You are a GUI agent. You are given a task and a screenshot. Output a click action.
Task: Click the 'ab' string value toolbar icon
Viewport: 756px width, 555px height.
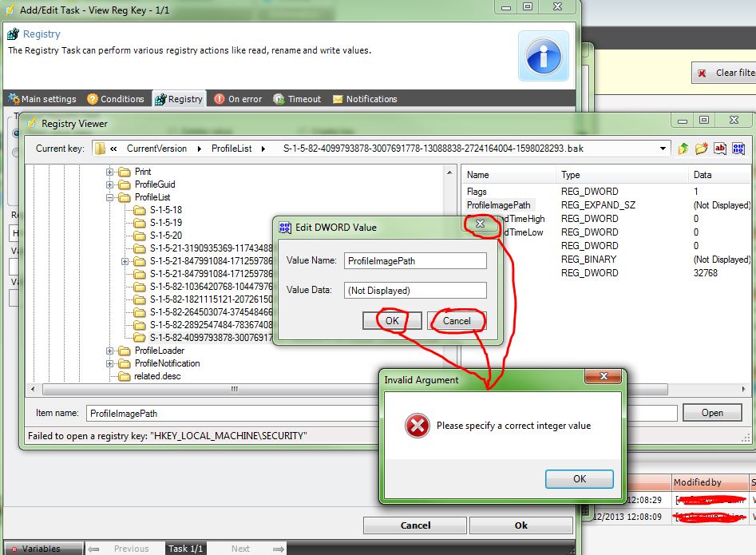coord(720,149)
